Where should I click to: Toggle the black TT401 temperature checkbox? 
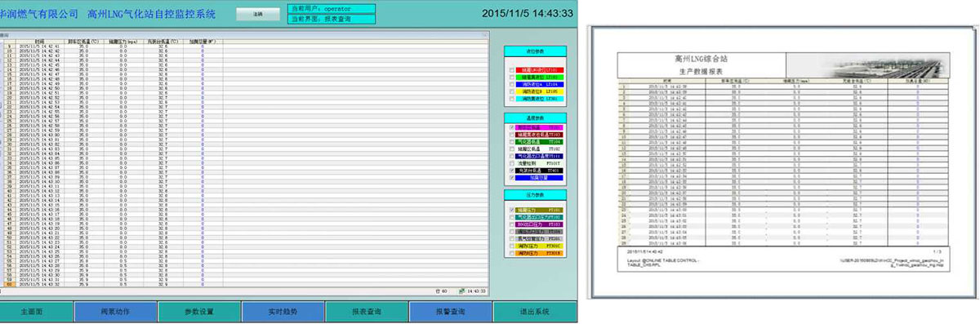point(512,171)
